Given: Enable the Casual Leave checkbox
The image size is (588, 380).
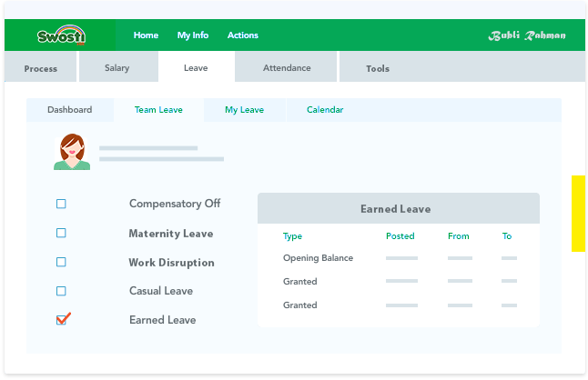Looking at the screenshot, I should click(61, 291).
